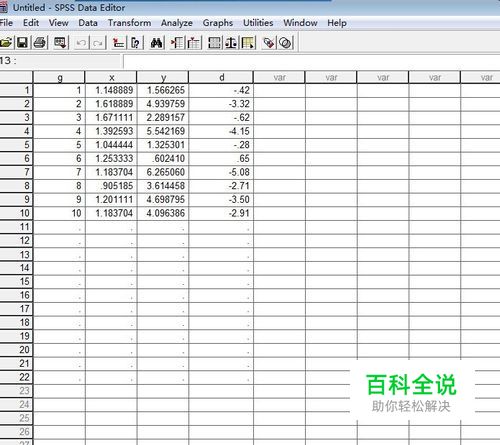Click cell with value -.42
The height and width of the screenshot is (445, 500).
(x=221, y=90)
